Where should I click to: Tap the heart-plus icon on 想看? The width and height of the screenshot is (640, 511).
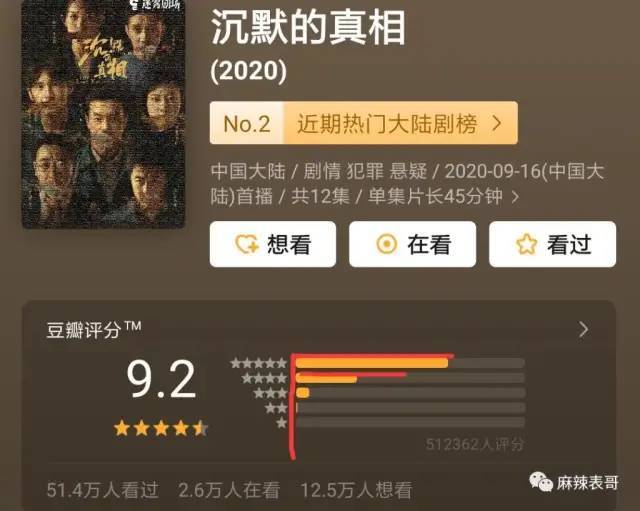point(247,244)
